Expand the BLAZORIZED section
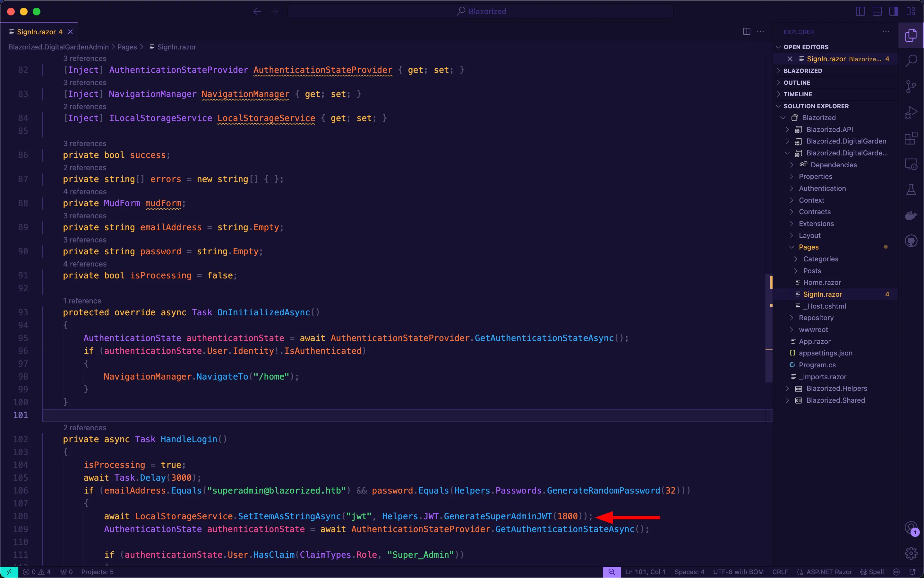Viewport: 924px width, 578px height. point(836,71)
